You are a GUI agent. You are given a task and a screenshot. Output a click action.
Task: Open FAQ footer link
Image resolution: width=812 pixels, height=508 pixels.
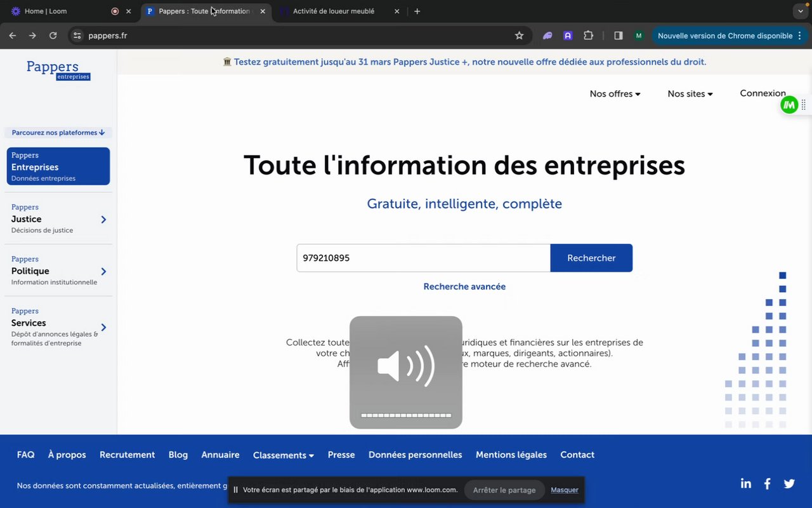(x=25, y=455)
